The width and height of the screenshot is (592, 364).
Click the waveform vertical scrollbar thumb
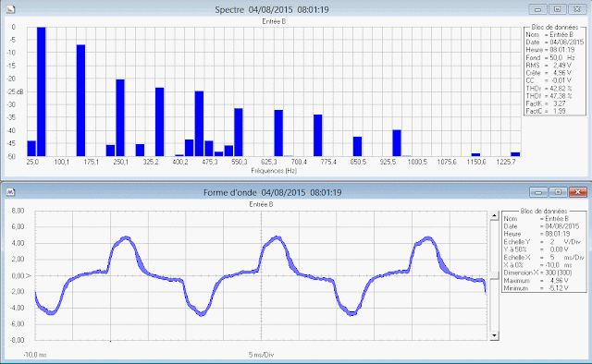click(x=494, y=275)
